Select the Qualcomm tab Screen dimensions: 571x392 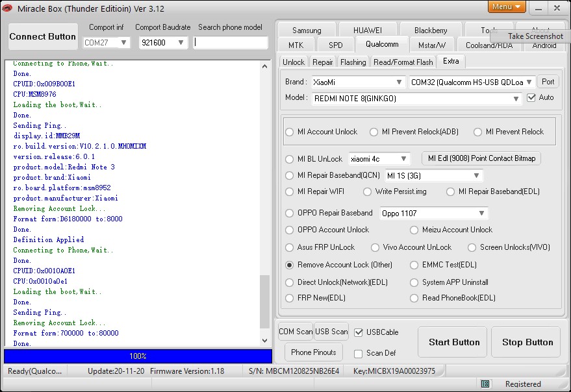tap(382, 44)
